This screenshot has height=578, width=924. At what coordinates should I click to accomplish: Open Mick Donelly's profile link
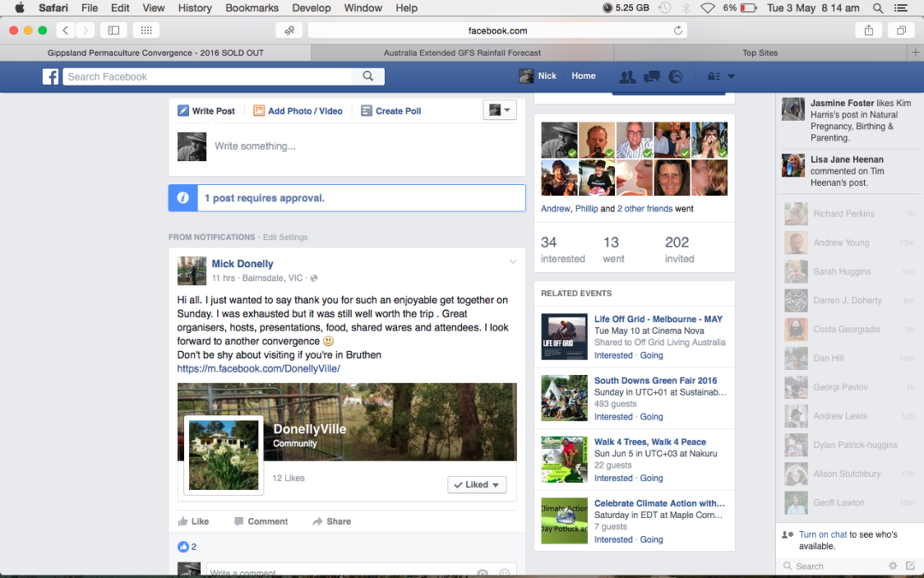pyautogui.click(x=242, y=264)
